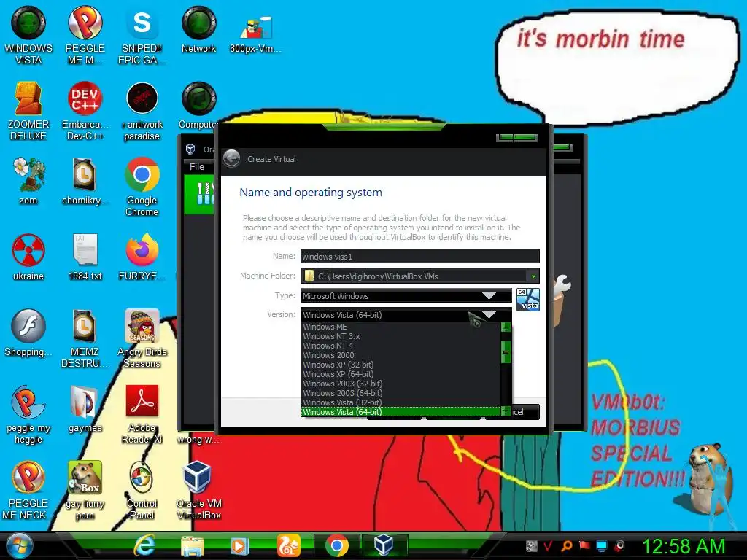The image size is (747, 560).
Task: Launch Angry Birds Seasons
Action: click(142, 338)
